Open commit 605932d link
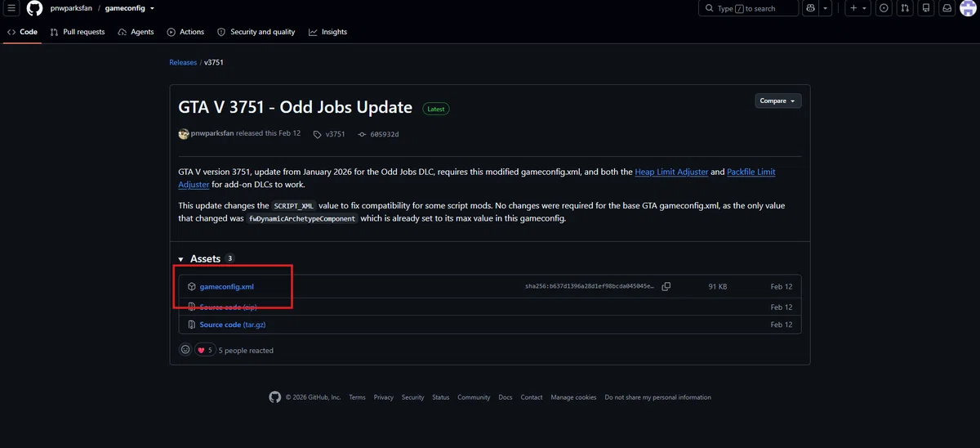Viewport: 980px width, 448px height. point(385,133)
